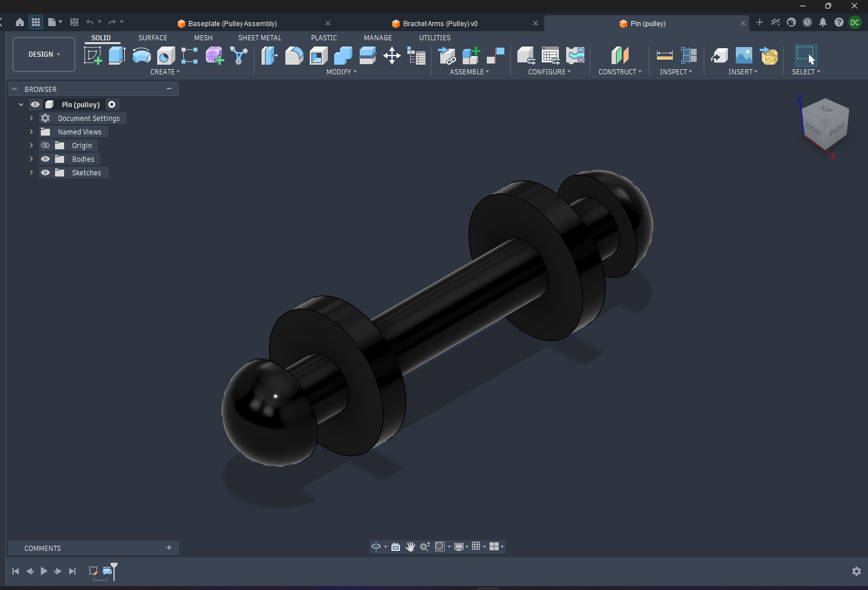This screenshot has width=868, height=590.
Task: Select the revolve feature in timeline
Action: (107, 571)
